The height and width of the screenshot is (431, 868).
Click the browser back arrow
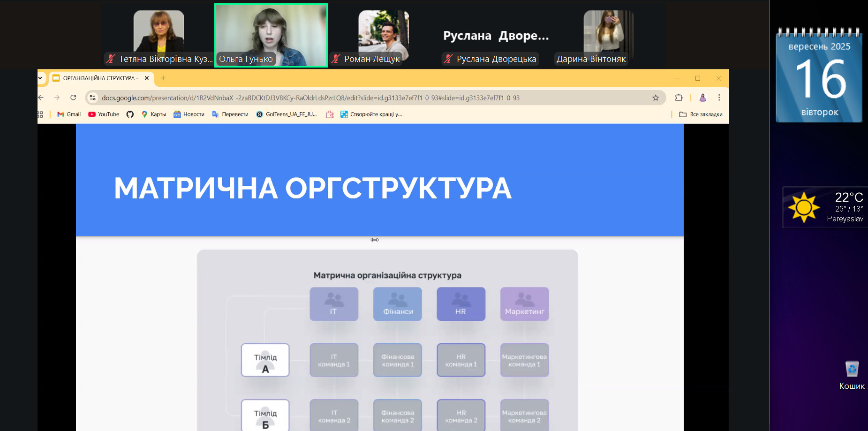(41, 98)
